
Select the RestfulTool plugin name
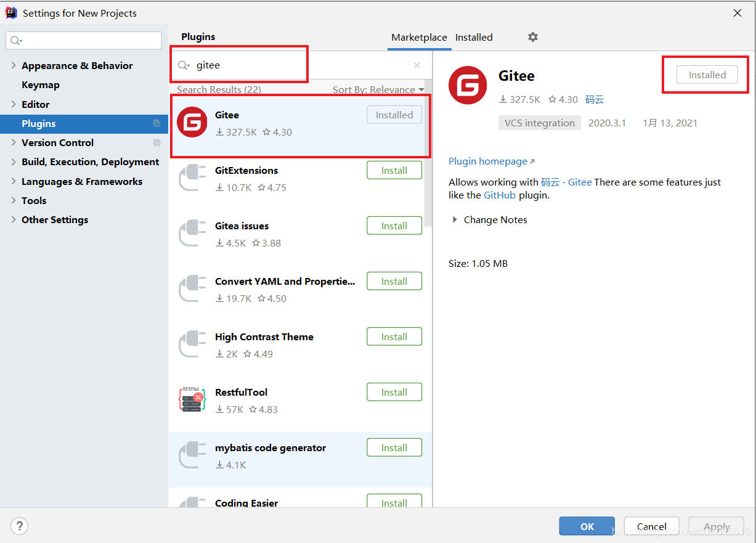(x=241, y=392)
